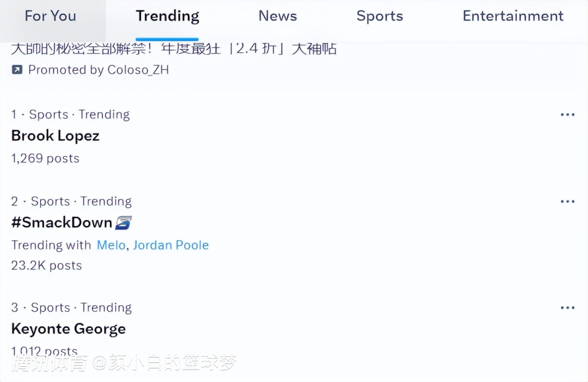Switch to the News tab
588x382 pixels.
tap(278, 16)
